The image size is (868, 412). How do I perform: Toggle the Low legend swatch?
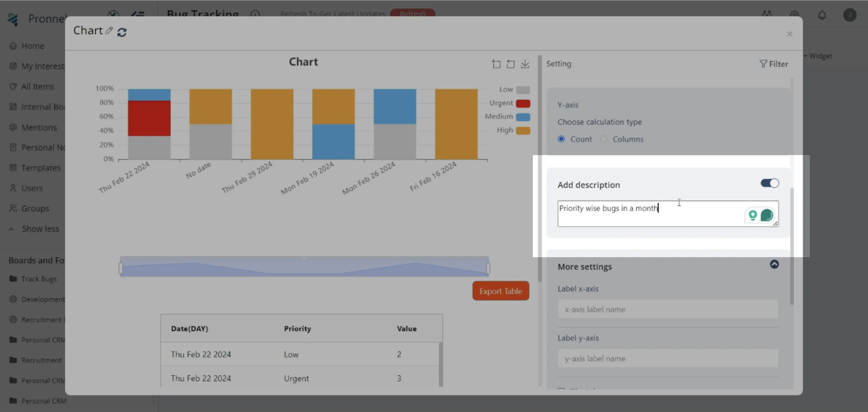click(523, 90)
